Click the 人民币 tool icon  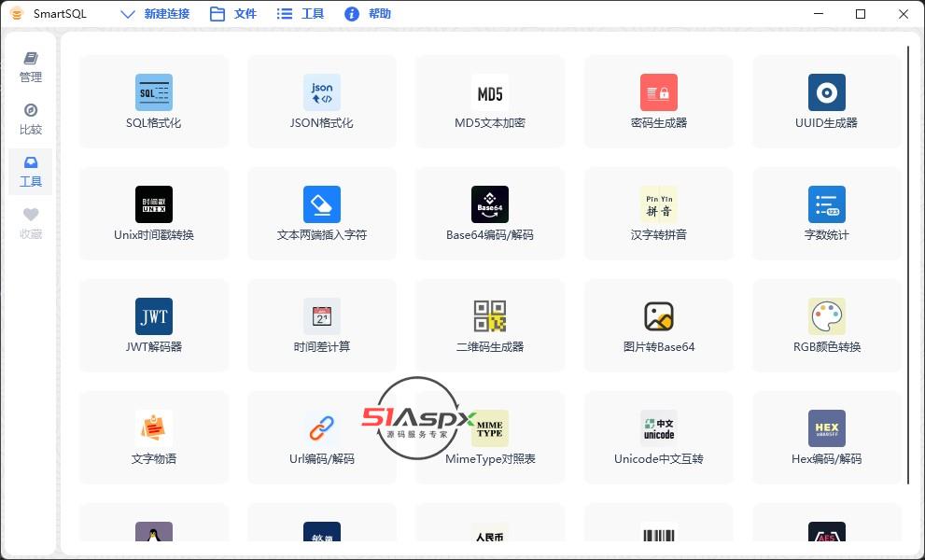pos(490,532)
